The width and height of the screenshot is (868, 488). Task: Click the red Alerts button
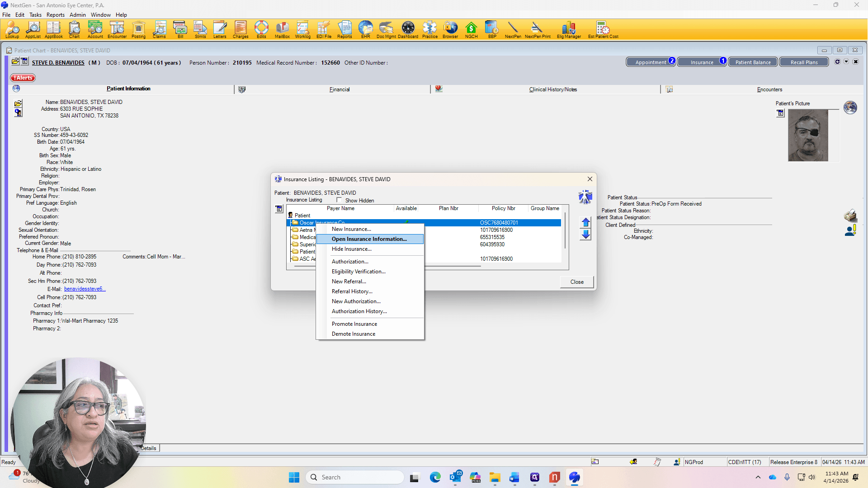23,78
